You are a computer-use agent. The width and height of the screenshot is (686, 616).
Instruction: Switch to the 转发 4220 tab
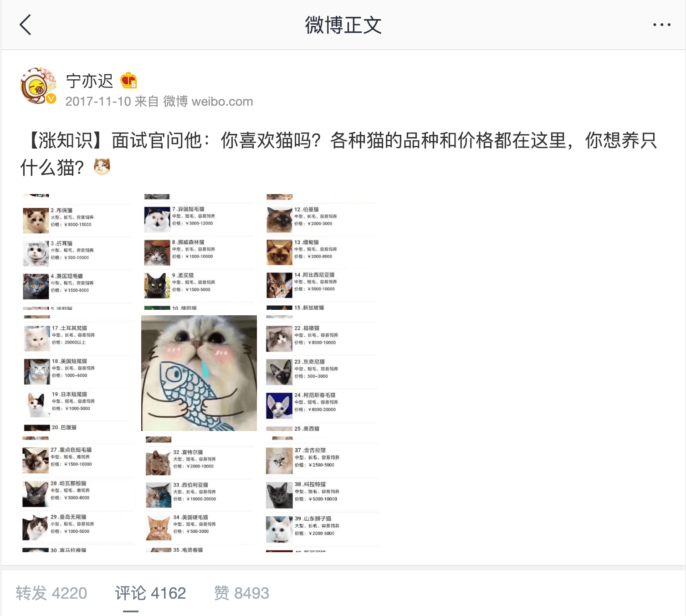click(51, 593)
